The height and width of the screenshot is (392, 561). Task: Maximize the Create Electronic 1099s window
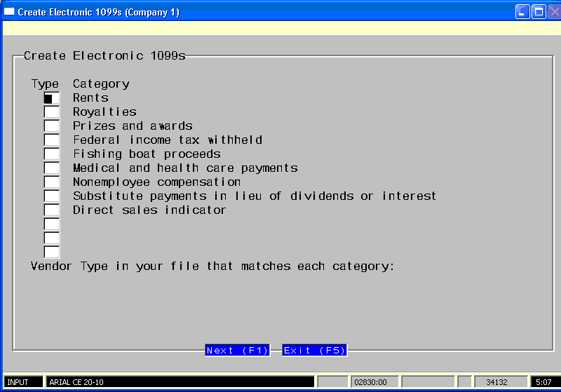pos(539,12)
